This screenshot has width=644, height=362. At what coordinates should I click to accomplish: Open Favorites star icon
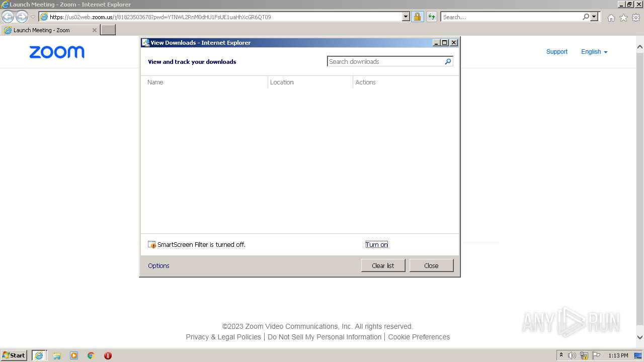pyautogui.click(x=623, y=18)
